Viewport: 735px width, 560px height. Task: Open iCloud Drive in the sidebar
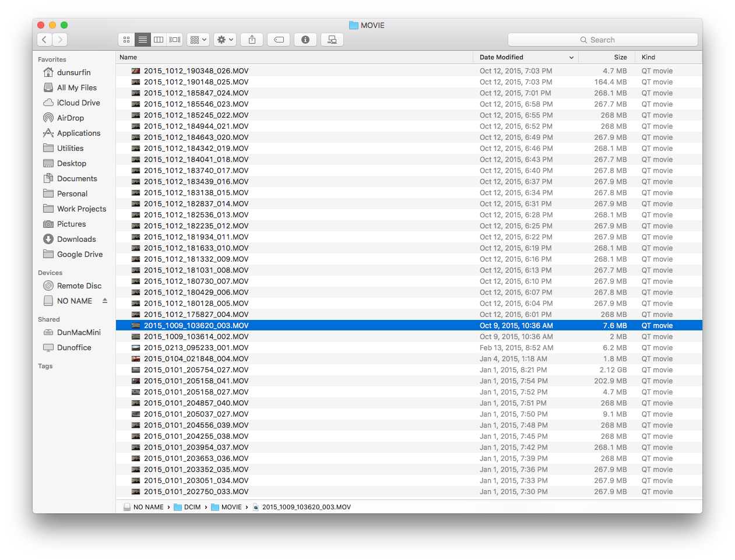click(78, 103)
